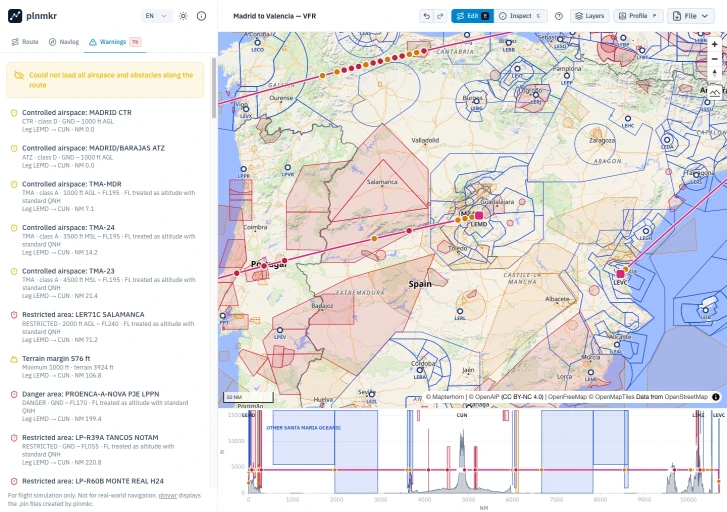This screenshot has width=727, height=512.
Task: Toggle the Profile view button
Action: pyautogui.click(x=638, y=16)
